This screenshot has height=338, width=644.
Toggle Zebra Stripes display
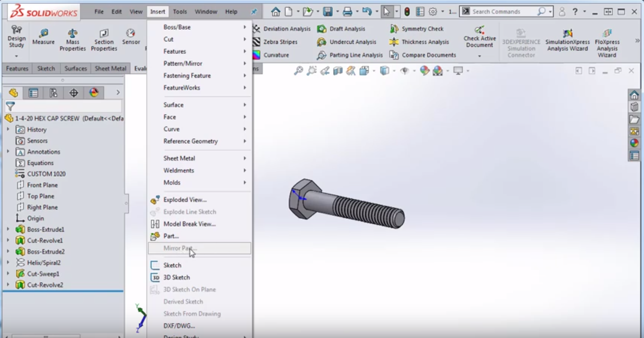275,42
